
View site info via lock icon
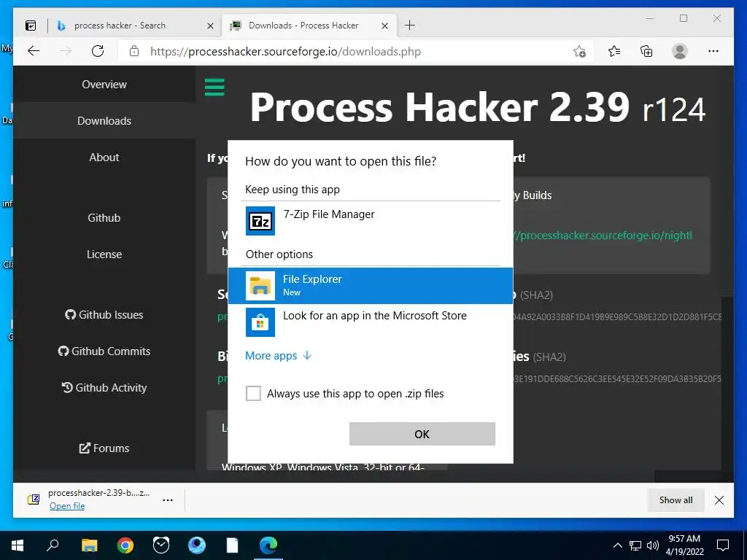(134, 51)
